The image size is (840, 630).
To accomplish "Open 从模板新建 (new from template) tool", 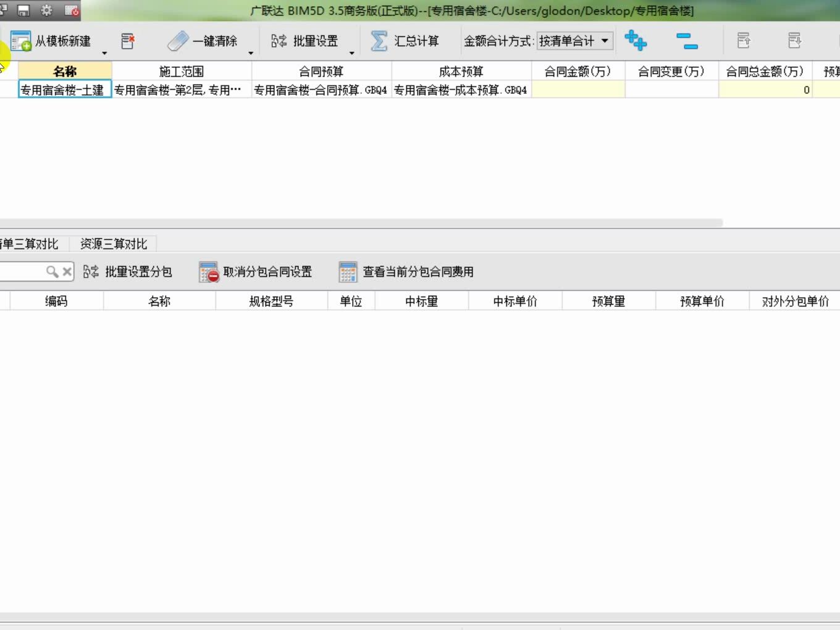I will pos(52,41).
